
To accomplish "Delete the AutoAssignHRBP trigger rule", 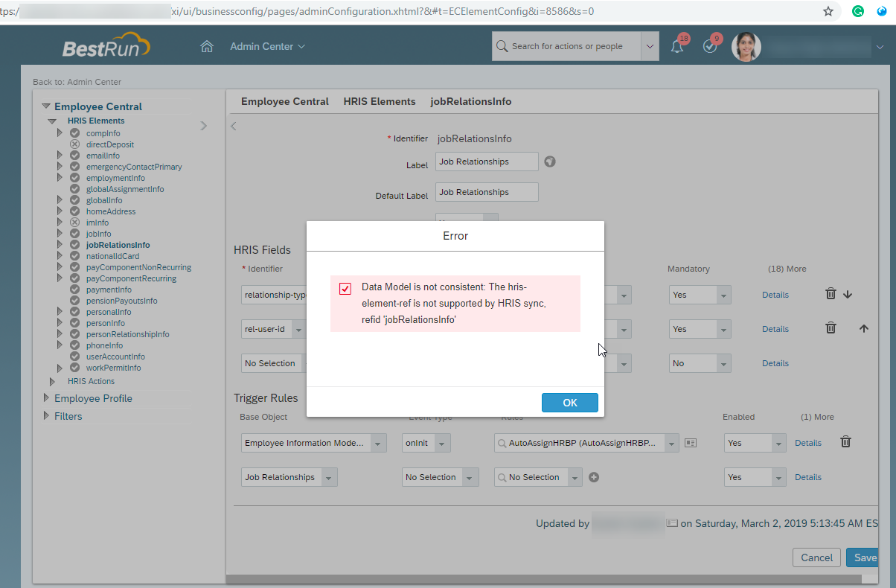I will (845, 441).
